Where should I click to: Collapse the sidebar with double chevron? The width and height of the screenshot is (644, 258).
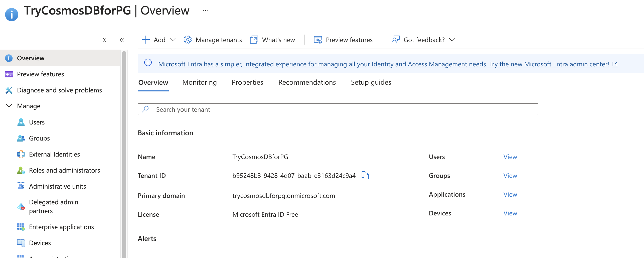click(x=122, y=40)
